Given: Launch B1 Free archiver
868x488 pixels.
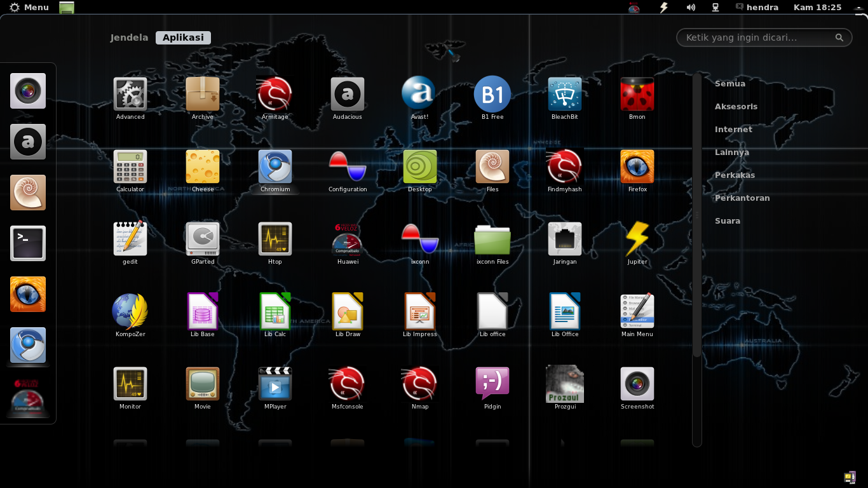Looking at the screenshot, I should pos(492,94).
